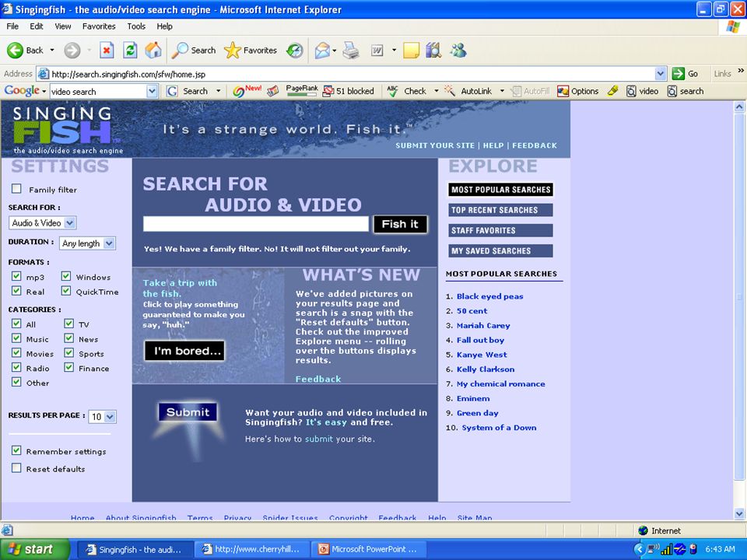747x560 pixels.
Task: Toggle the Remember settings checkbox
Action: click(16, 450)
